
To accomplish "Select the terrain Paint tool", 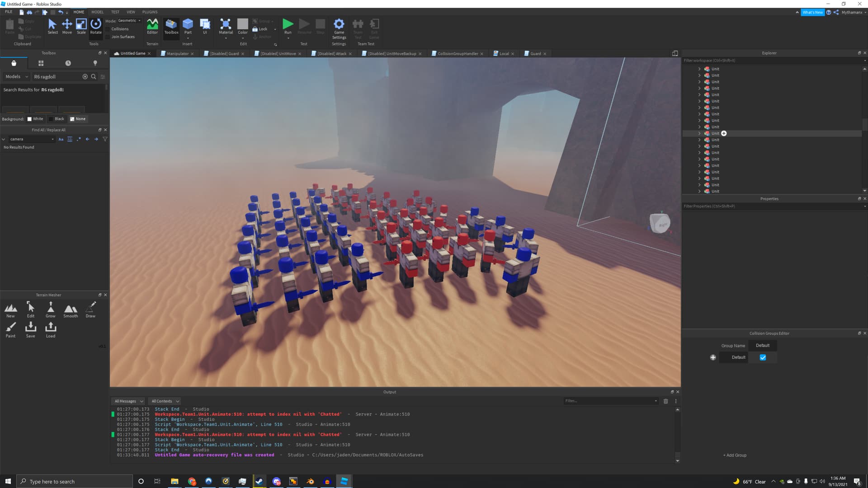I will (x=10, y=330).
